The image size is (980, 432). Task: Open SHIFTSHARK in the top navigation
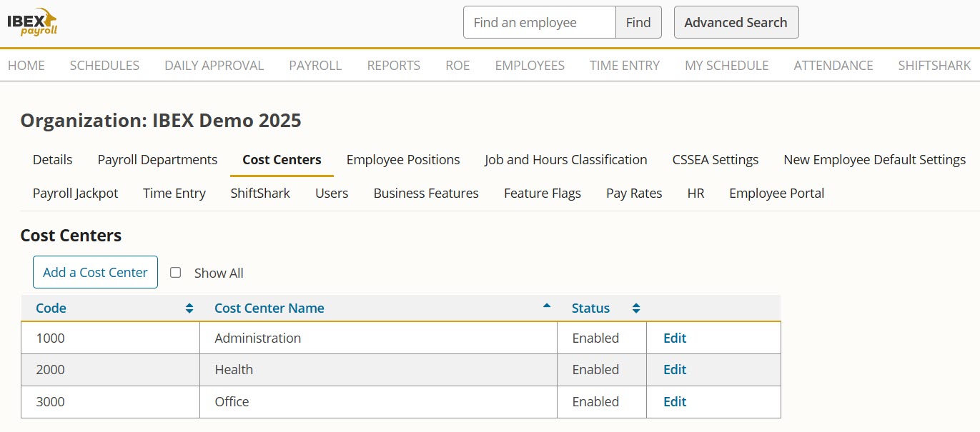934,65
